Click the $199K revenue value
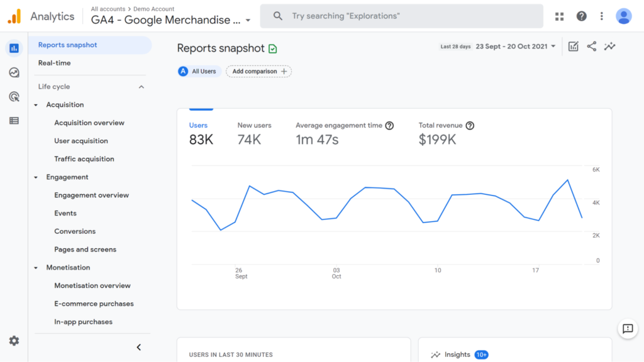644x362 pixels. pyautogui.click(x=438, y=140)
